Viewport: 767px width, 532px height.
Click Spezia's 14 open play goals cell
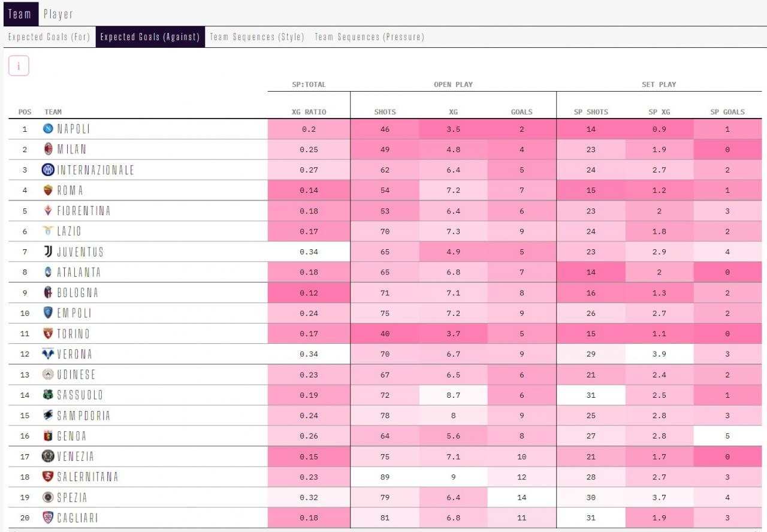pyautogui.click(x=521, y=497)
